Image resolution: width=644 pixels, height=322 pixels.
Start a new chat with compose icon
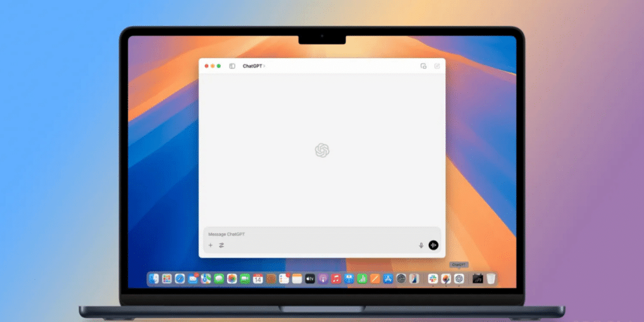tap(437, 66)
